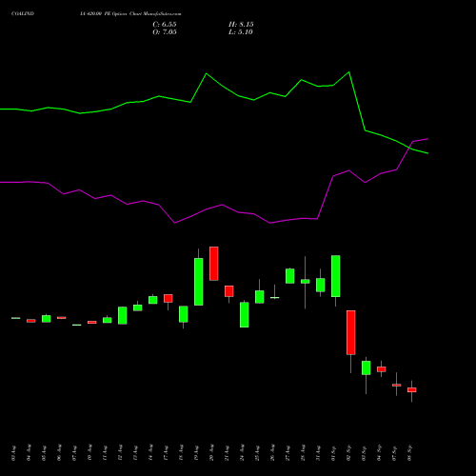Image resolution: width=476 pixels, height=476 pixels.
Task: Click the open value 'O: 7.05'
Action: pyautogui.click(x=165, y=32)
